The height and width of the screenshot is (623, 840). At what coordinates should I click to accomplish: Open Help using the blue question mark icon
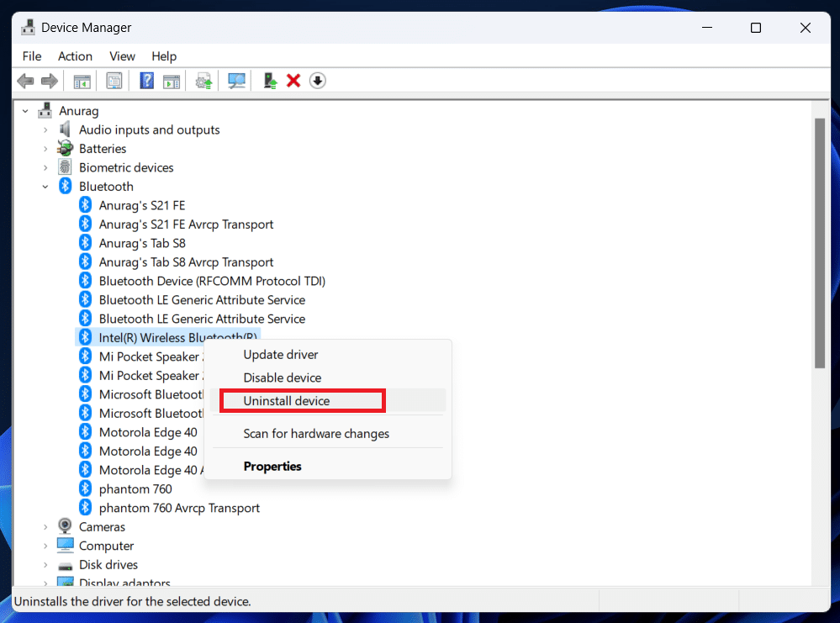(145, 80)
